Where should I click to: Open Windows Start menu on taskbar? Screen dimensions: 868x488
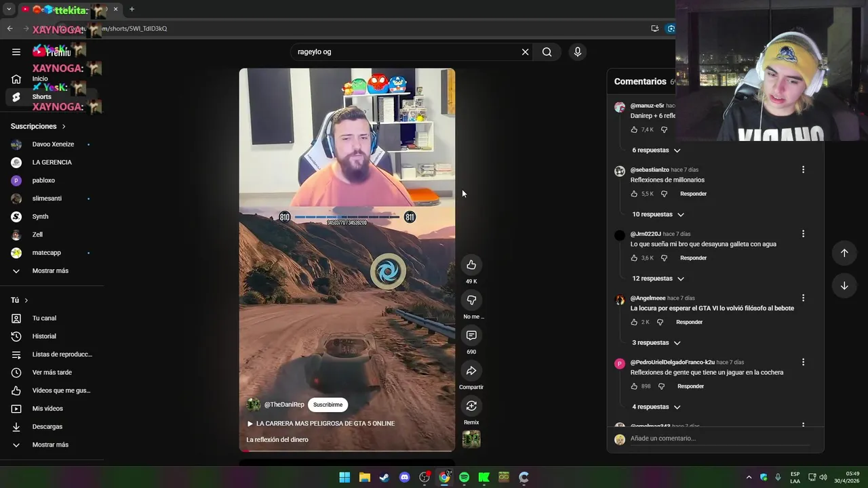click(344, 477)
